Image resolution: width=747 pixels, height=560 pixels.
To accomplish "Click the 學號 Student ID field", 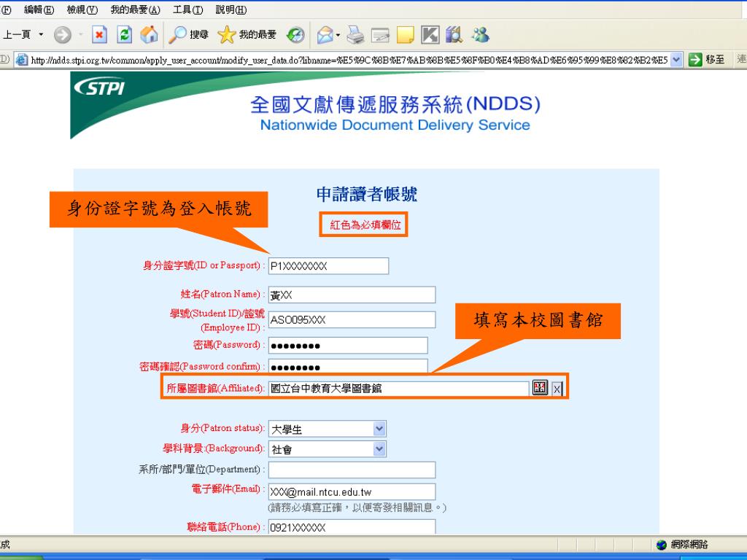I will (352, 319).
